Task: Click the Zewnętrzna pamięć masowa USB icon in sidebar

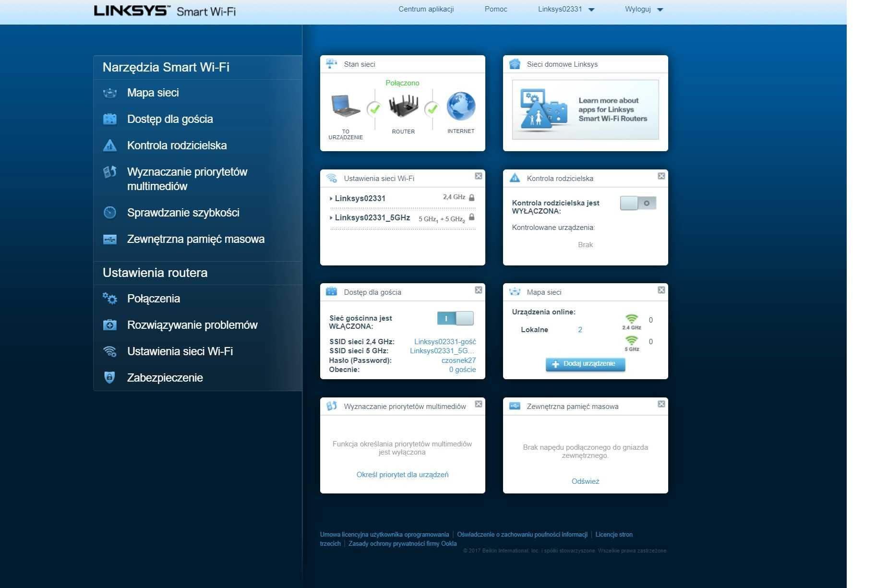Action: pos(110,239)
